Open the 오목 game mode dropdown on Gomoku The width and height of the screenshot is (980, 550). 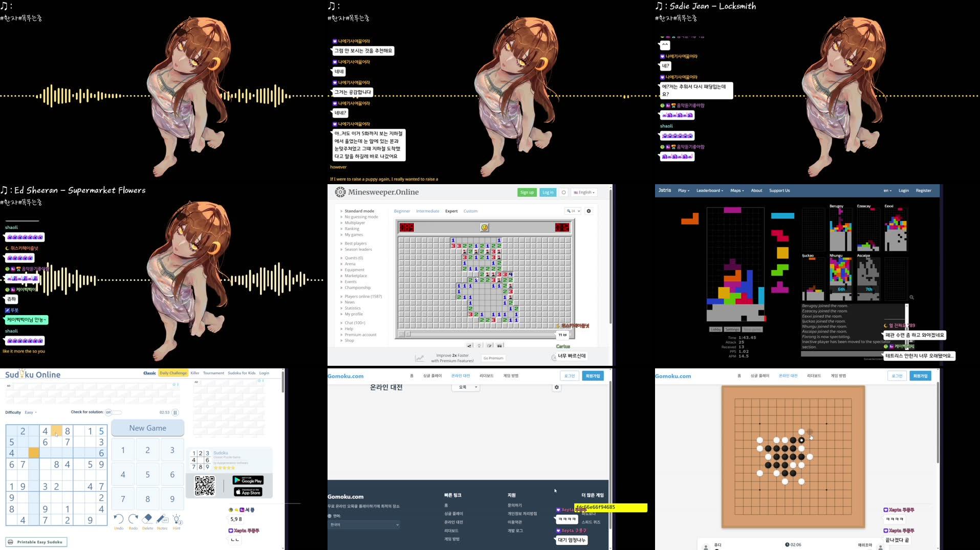[x=465, y=387]
